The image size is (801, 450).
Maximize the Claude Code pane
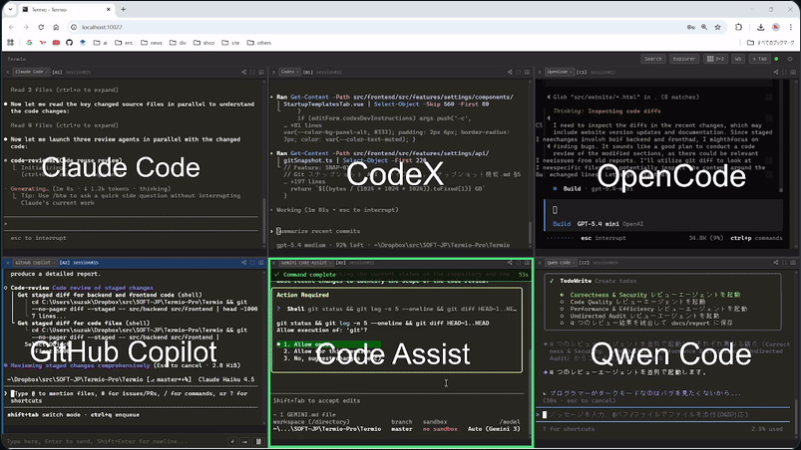[x=252, y=72]
